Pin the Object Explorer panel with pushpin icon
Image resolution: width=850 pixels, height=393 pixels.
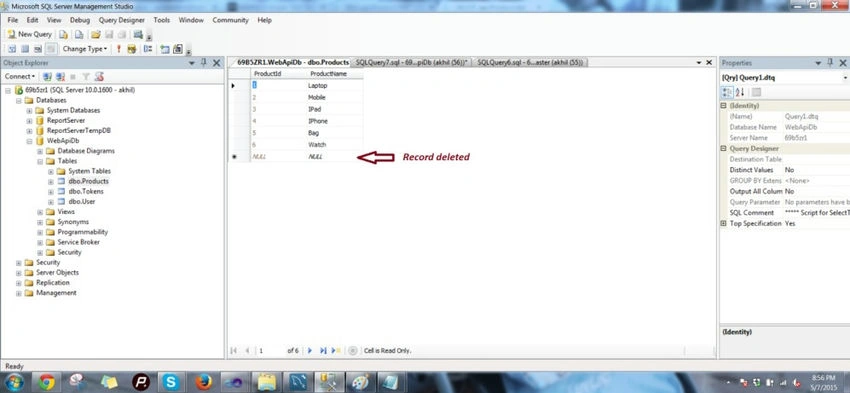point(204,63)
